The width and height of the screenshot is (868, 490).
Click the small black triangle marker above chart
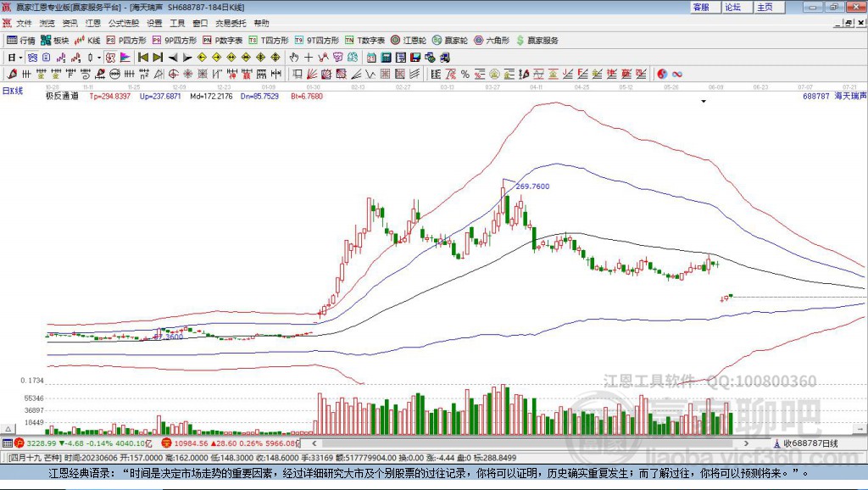click(704, 102)
